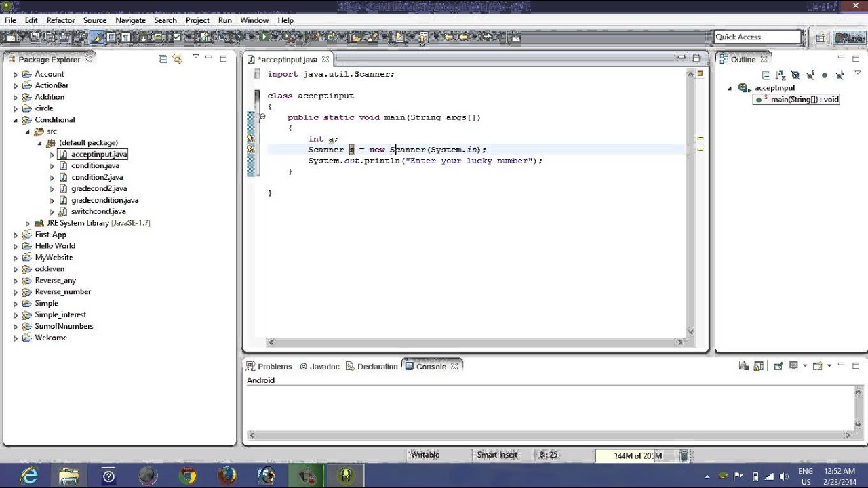The image size is (868, 488).
Task: Open Display Selected Console dropdown arrow
Action: (x=805, y=366)
